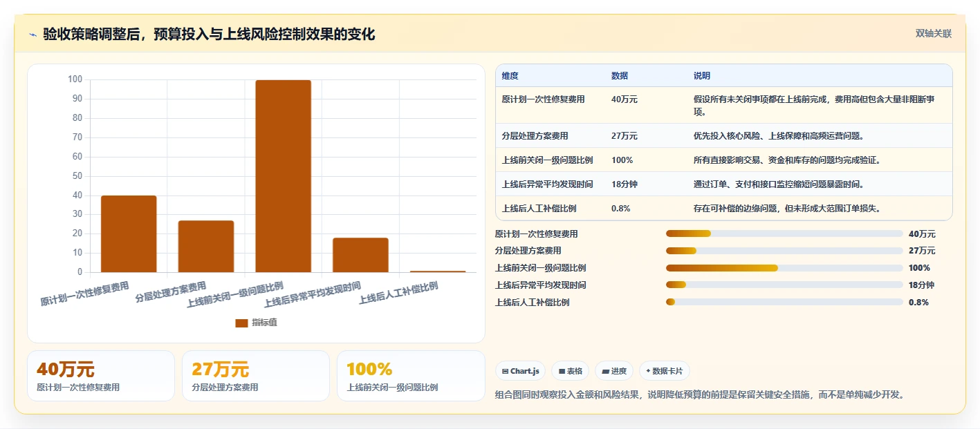Click table cell 上线后异常平均发现时间
980x429 pixels.
pos(548,184)
